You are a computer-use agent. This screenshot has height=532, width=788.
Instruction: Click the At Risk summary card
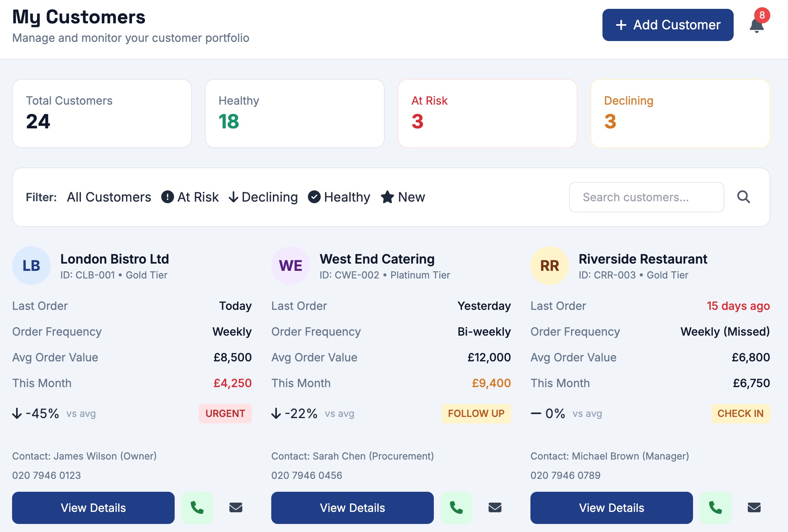pyautogui.click(x=487, y=113)
